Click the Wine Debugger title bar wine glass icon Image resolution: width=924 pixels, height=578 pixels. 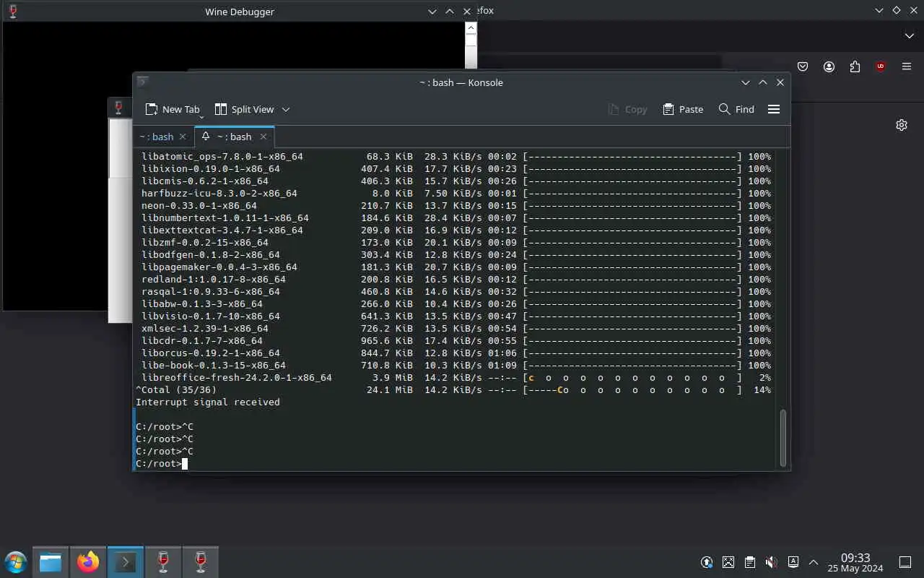[x=13, y=11]
